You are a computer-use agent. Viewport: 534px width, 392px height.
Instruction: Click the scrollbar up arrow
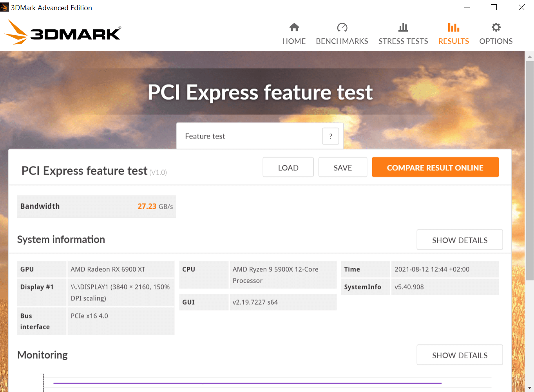(530, 57)
